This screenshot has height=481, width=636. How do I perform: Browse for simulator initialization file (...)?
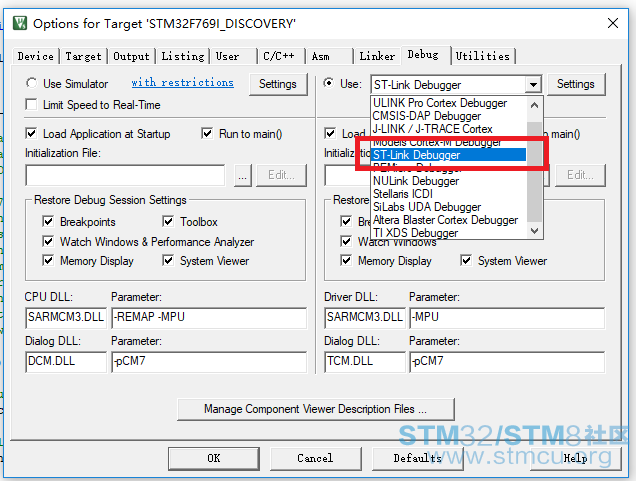click(x=243, y=175)
